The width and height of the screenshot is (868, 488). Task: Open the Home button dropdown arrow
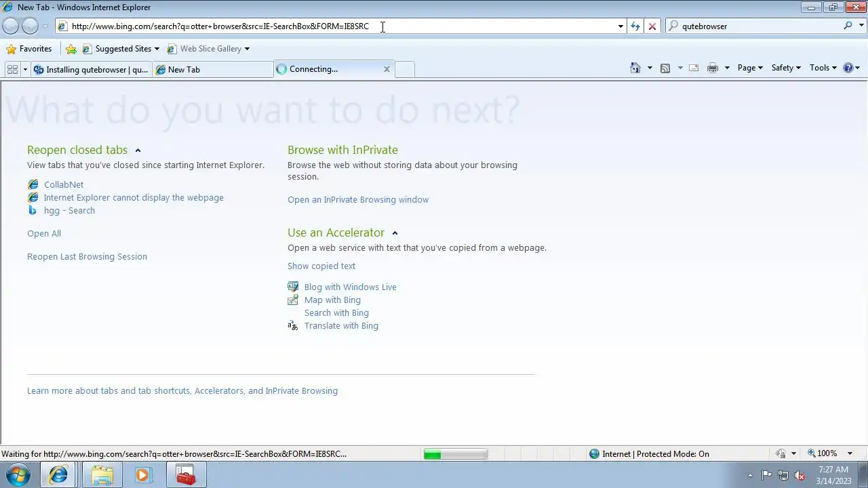pyautogui.click(x=650, y=68)
